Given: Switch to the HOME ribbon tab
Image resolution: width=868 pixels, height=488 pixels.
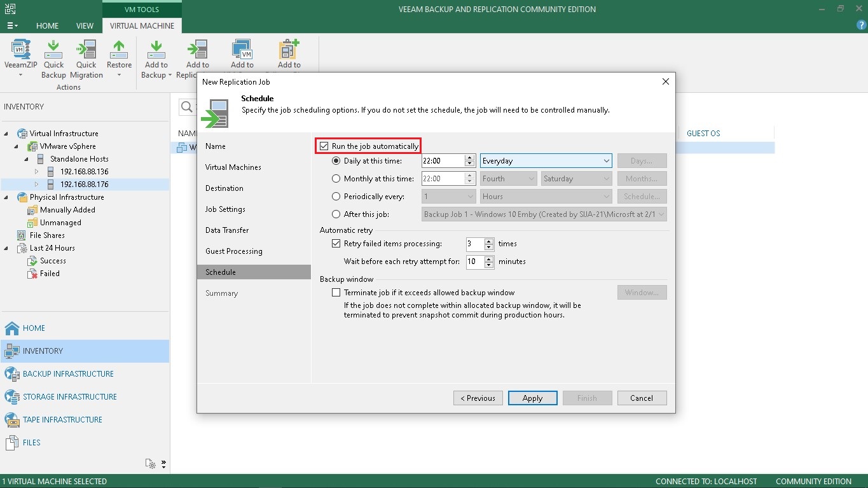Looking at the screenshot, I should pyautogui.click(x=47, y=25).
